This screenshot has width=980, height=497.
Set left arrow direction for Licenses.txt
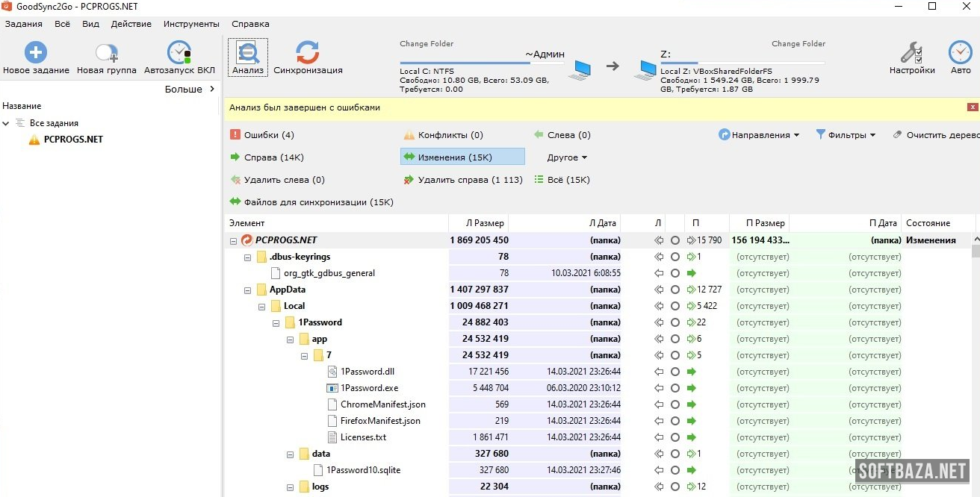point(659,437)
